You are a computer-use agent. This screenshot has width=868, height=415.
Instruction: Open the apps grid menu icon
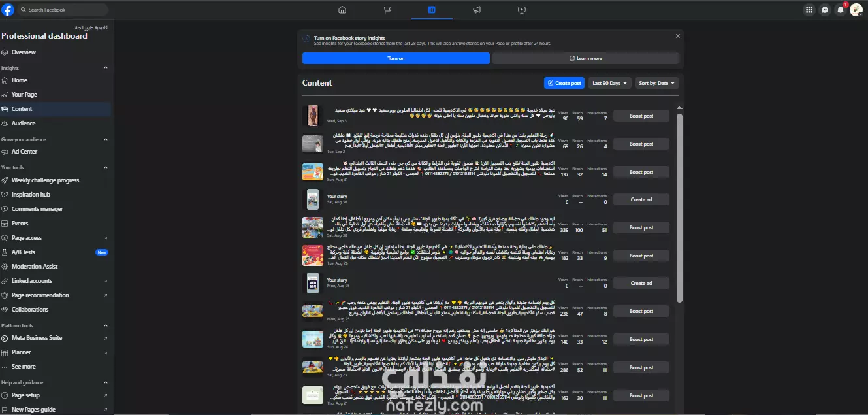(x=809, y=10)
